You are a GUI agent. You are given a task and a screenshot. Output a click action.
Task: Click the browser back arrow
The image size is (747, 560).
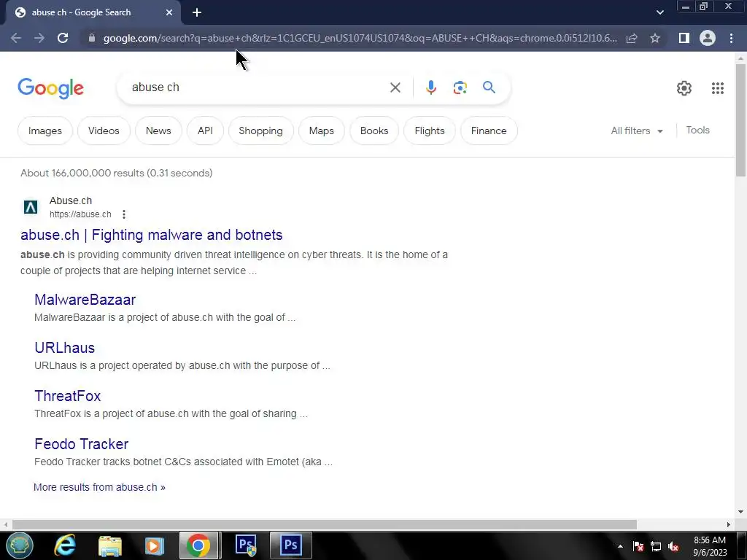pyautogui.click(x=16, y=38)
